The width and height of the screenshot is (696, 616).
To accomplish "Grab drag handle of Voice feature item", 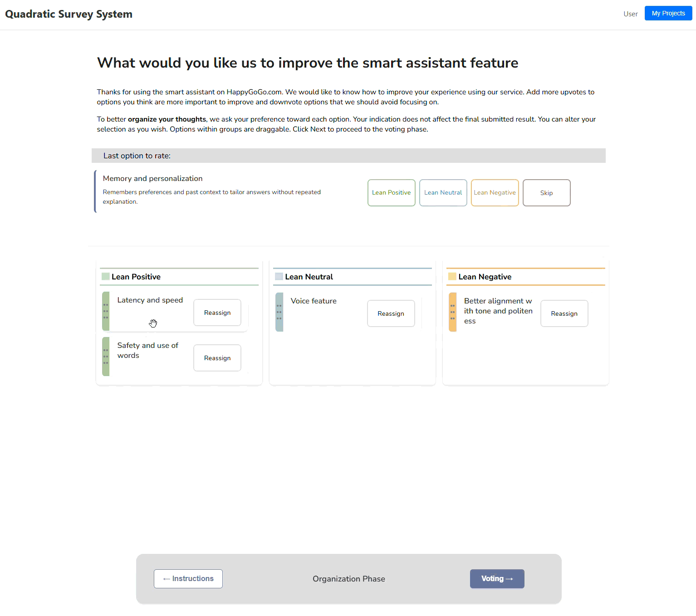I will point(279,312).
